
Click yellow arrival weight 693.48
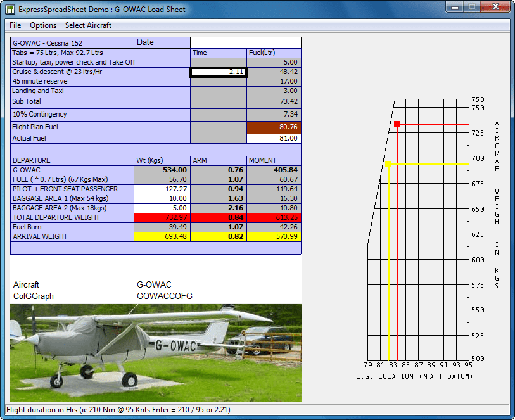point(162,237)
